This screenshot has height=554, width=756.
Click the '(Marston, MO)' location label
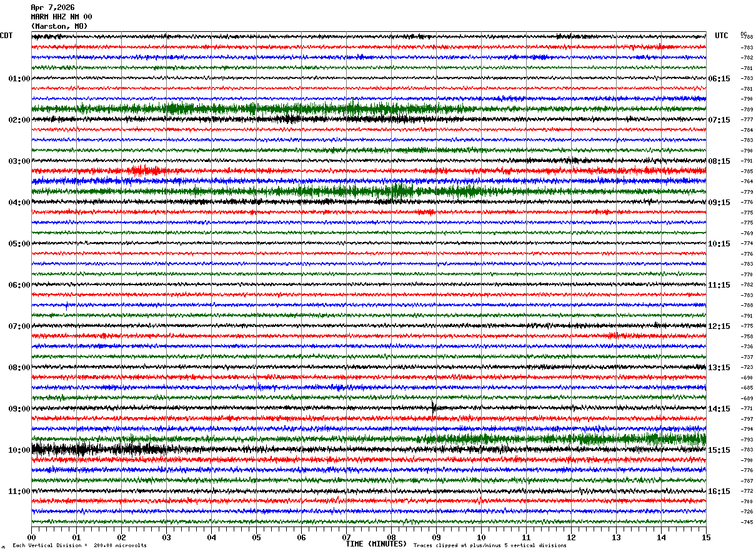pyautogui.click(x=59, y=26)
